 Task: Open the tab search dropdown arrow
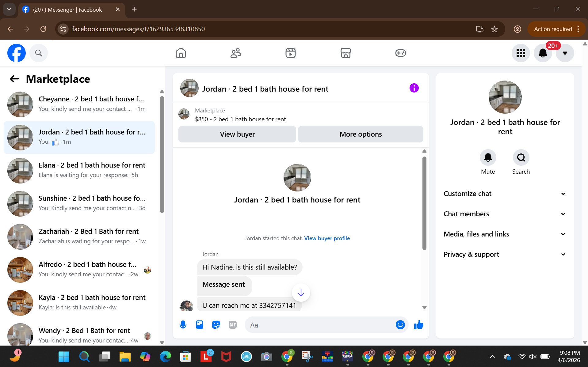[x=9, y=9]
